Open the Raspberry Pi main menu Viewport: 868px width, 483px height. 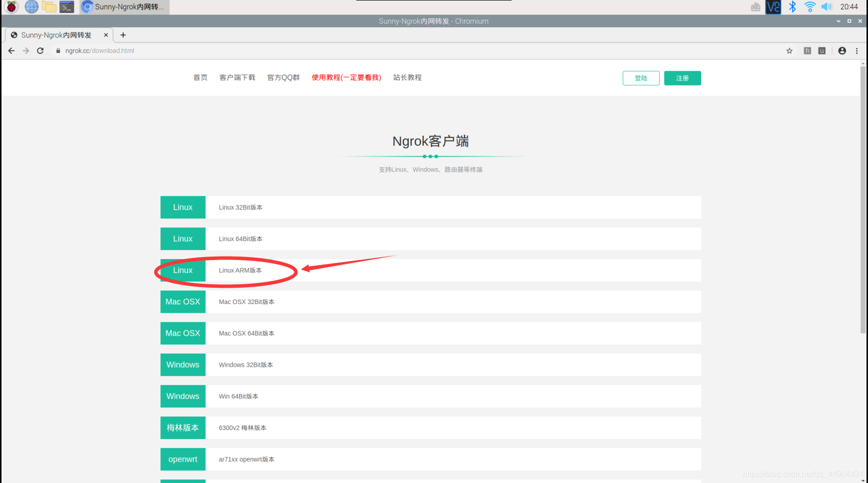(x=11, y=7)
